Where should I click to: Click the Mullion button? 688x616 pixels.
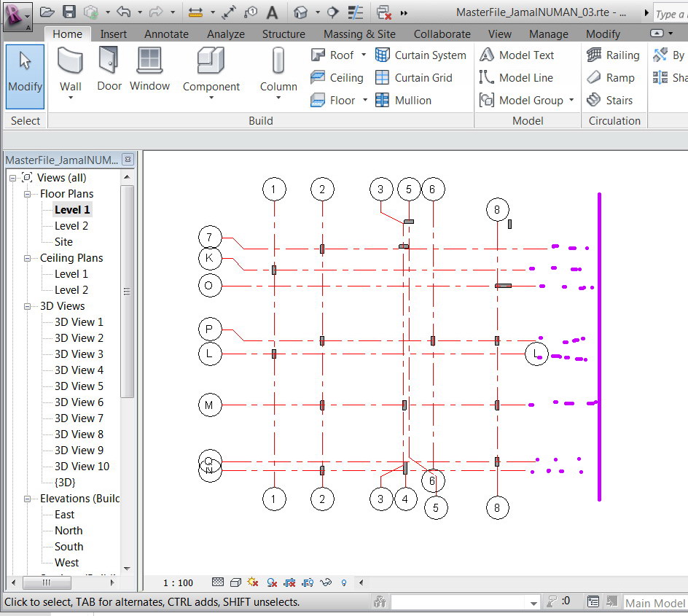[x=404, y=100]
